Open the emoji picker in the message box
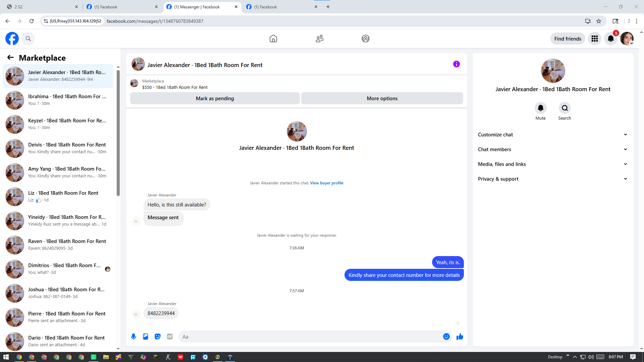 [x=446, y=337]
